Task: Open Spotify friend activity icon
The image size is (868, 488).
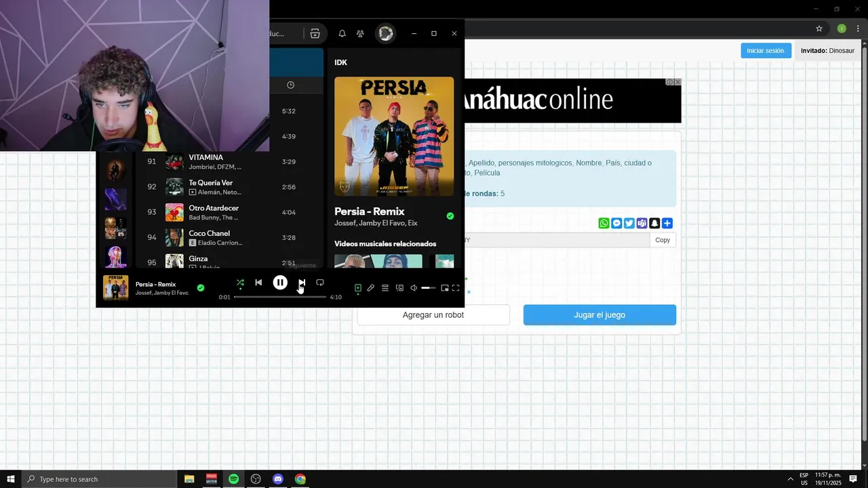Action: click(x=360, y=33)
